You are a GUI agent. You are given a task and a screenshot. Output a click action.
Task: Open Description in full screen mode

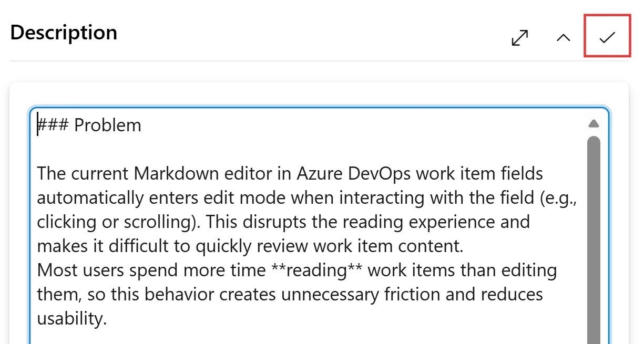click(519, 37)
